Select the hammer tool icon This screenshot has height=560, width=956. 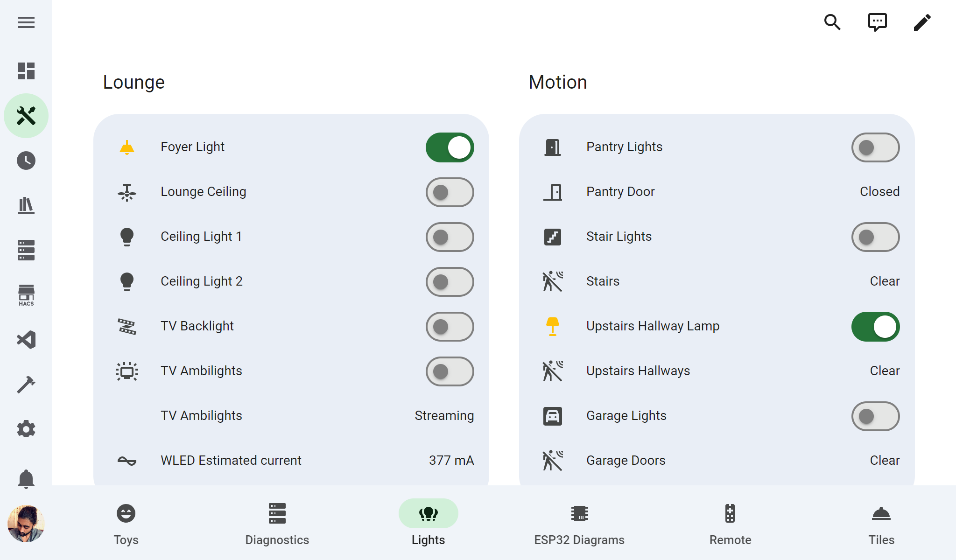pos(26,383)
